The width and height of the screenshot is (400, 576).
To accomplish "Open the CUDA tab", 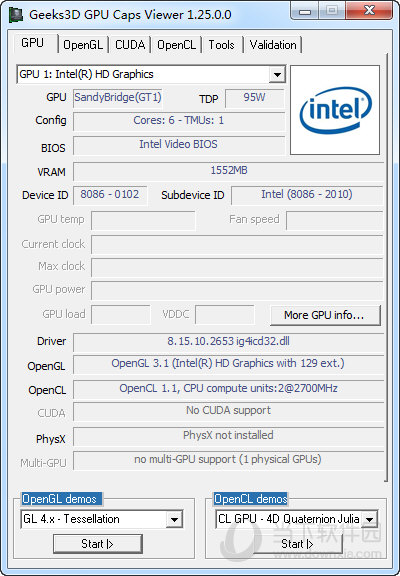I will [x=130, y=45].
